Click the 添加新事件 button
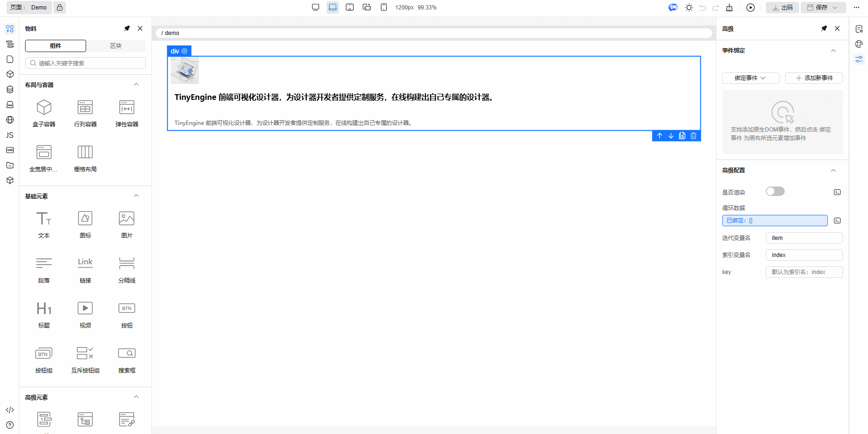This screenshot has height=434, width=868. coord(814,78)
